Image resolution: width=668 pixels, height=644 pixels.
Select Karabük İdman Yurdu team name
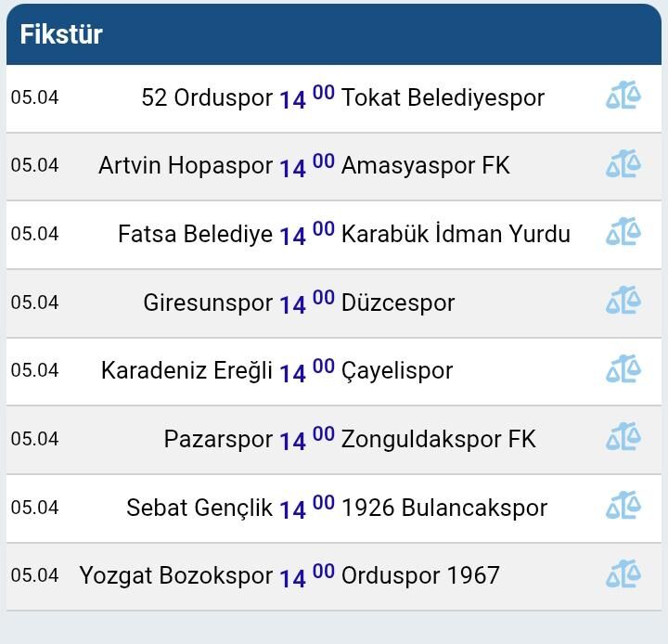click(456, 234)
